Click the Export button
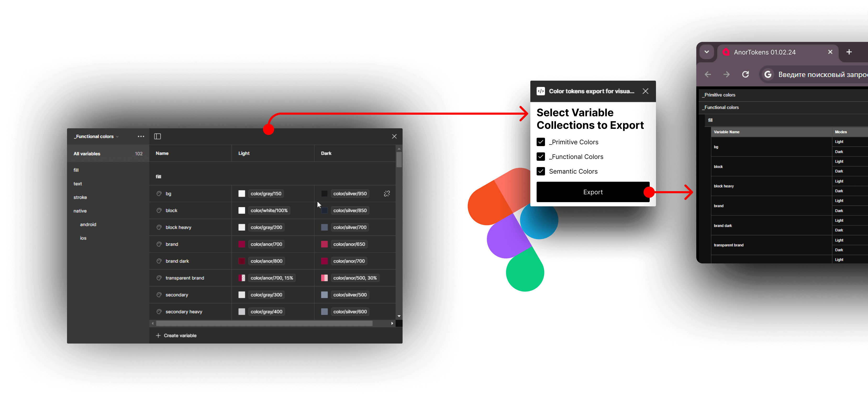The width and height of the screenshot is (868, 398). click(593, 192)
